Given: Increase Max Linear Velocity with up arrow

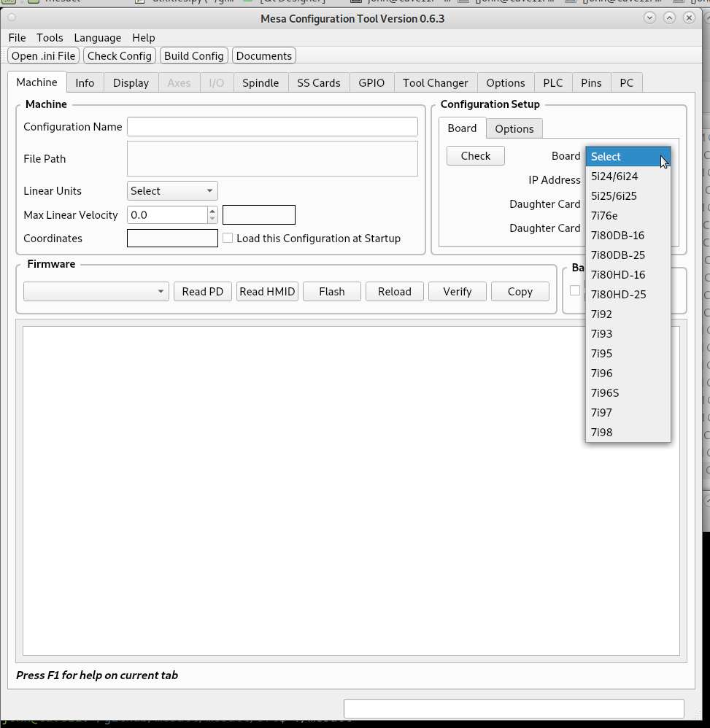Looking at the screenshot, I should (212, 211).
